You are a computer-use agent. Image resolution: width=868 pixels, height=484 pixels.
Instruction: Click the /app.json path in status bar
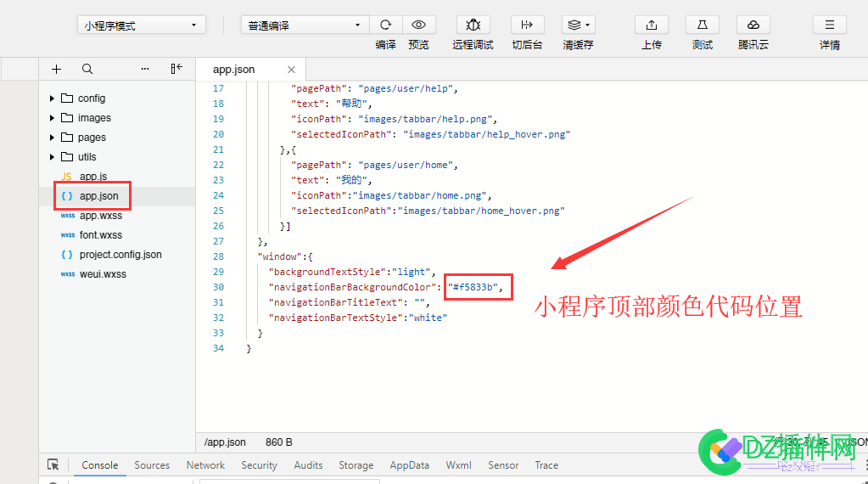225,442
